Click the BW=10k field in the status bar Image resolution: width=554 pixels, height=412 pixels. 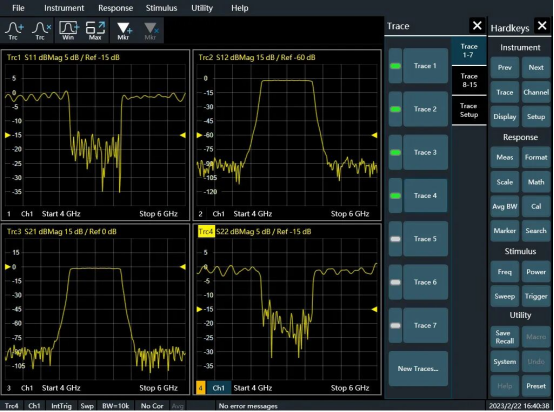(x=116, y=406)
